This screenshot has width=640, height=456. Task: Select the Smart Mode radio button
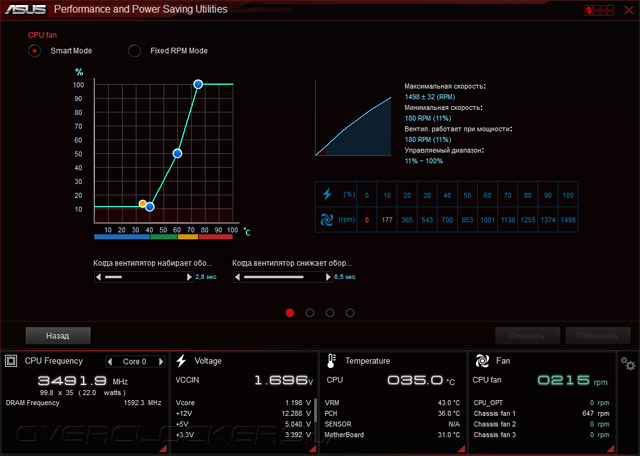point(35,51)
